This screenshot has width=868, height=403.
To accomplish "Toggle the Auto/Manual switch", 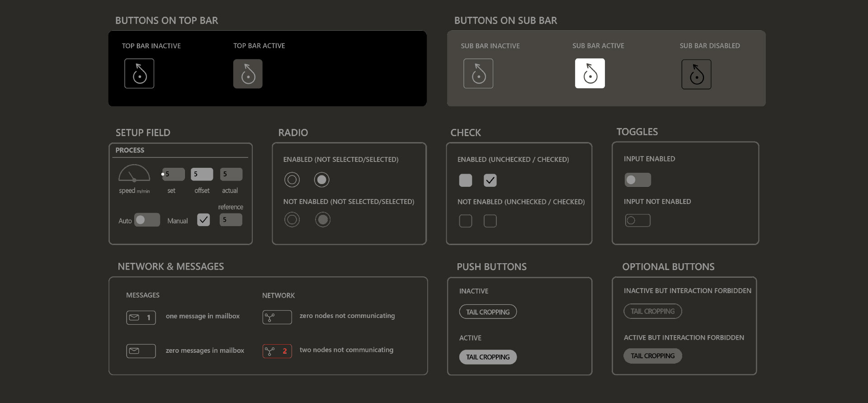I will pyautogui.click(x=147, y=220).
